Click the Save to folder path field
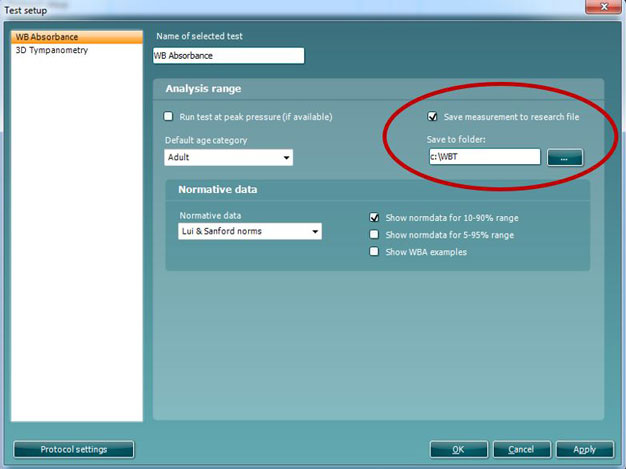This screenshot has height=469, width=626. (485, 156)
